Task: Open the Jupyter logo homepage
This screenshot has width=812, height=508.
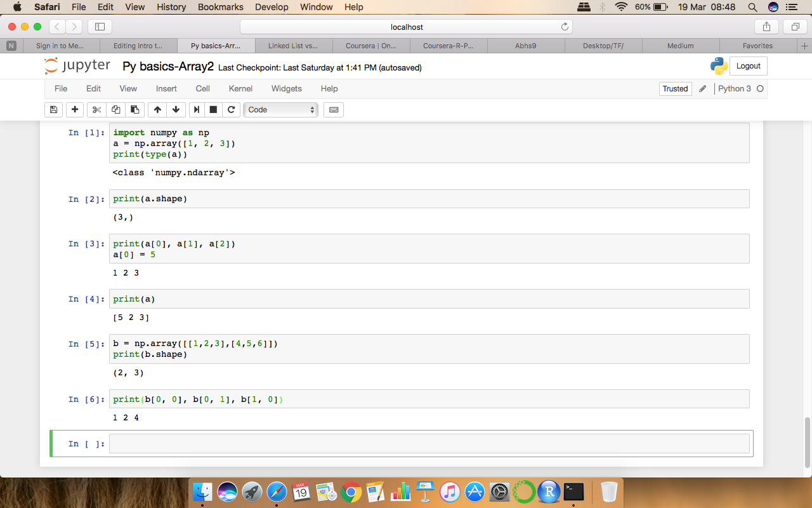Action: (77, 65)
